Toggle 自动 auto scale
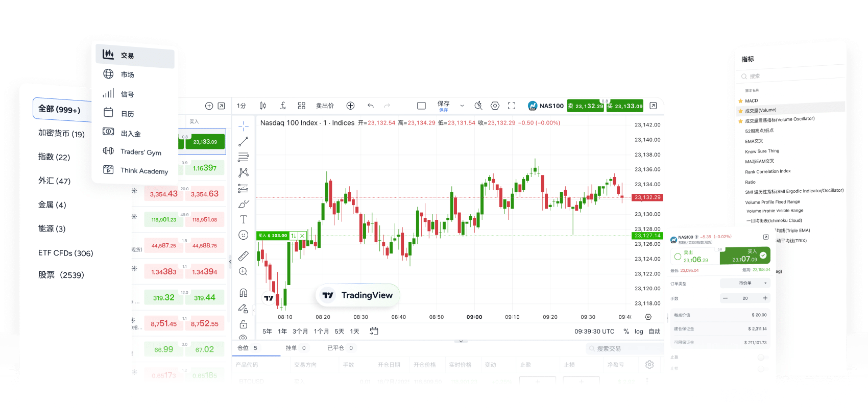The image size is (868, 408). tap(655, 331)
